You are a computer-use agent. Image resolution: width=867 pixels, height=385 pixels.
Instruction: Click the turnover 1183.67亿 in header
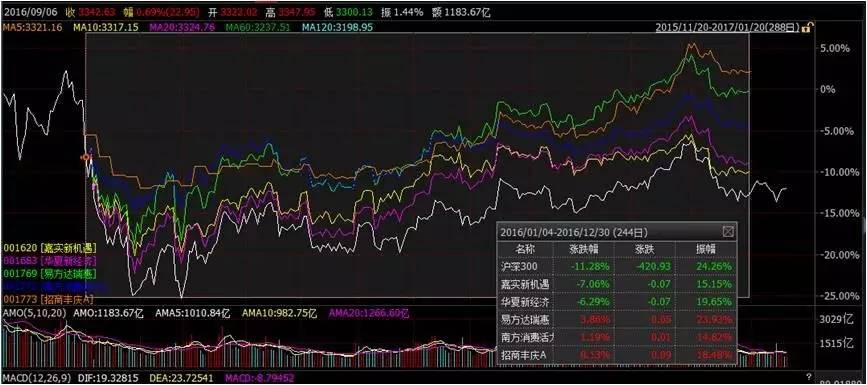pyautogui.click(x=466, y=12)
